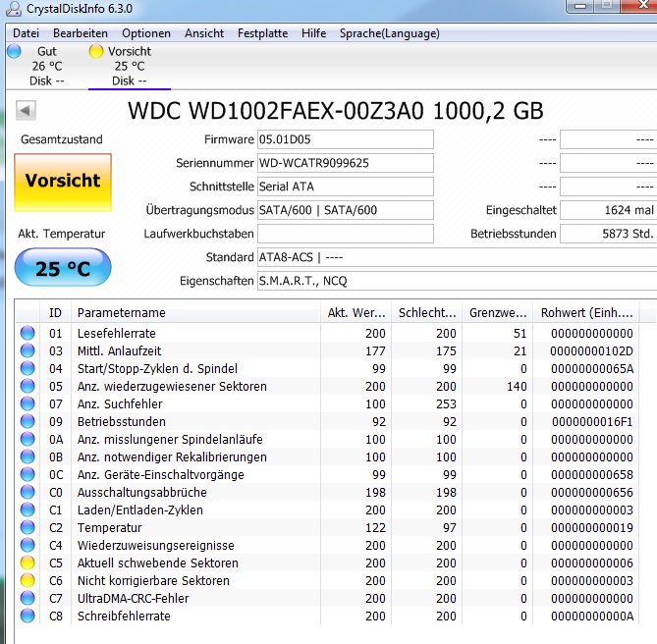Click raw value 00000000000A of Schreibfehlerrate
This screenshot has width=657, height=644.
(592, 617)
